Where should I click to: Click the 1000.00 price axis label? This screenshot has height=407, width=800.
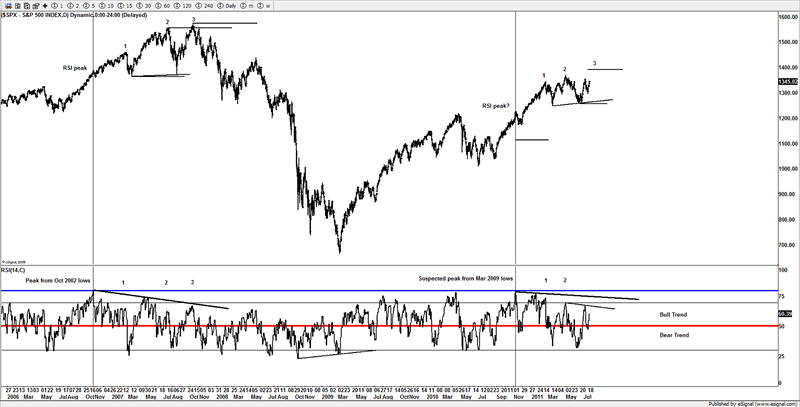789,169
